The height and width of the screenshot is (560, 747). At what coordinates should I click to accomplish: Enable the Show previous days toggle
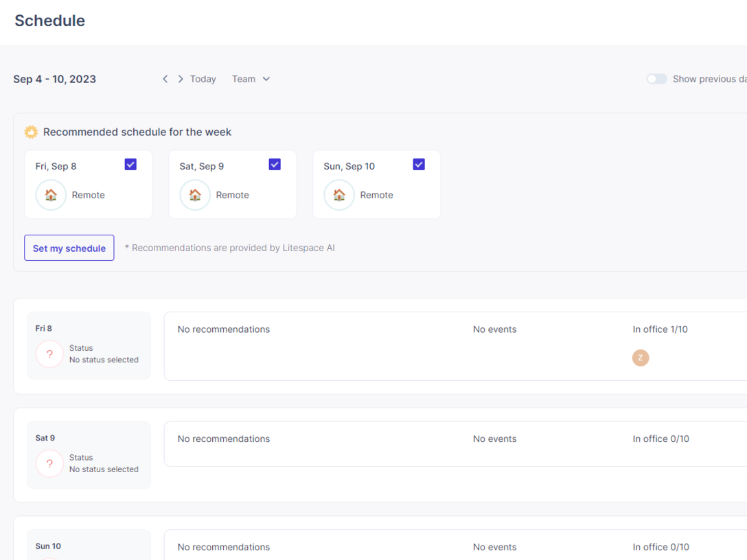pos(656,79)
